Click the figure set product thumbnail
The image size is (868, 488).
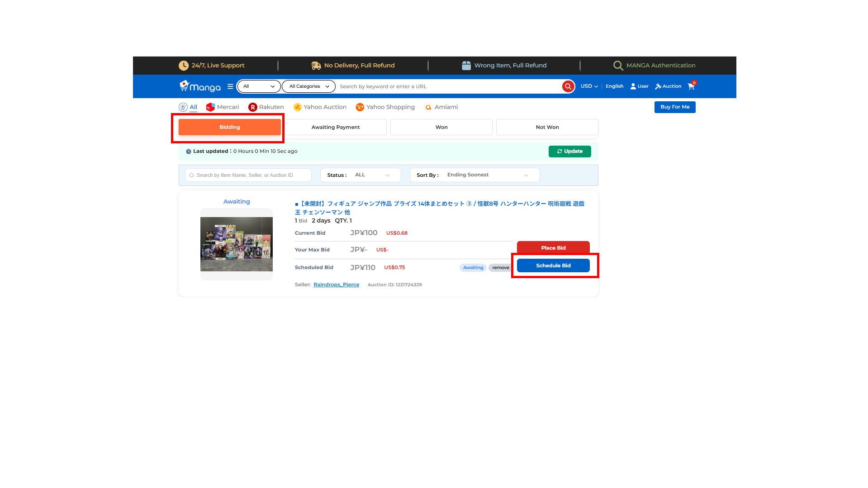[x=236, y=244]
